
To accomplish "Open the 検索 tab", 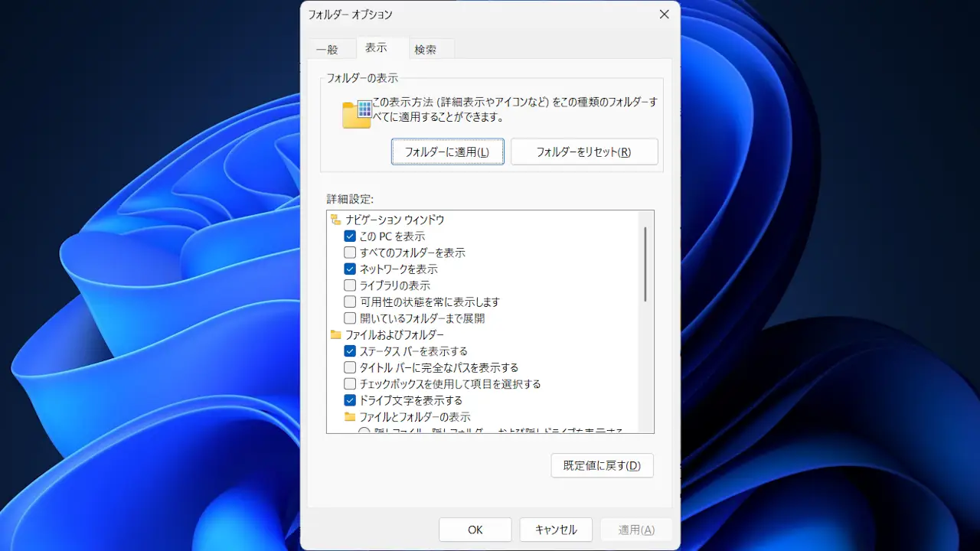I will pyautogui.click(x=426, y=49).
